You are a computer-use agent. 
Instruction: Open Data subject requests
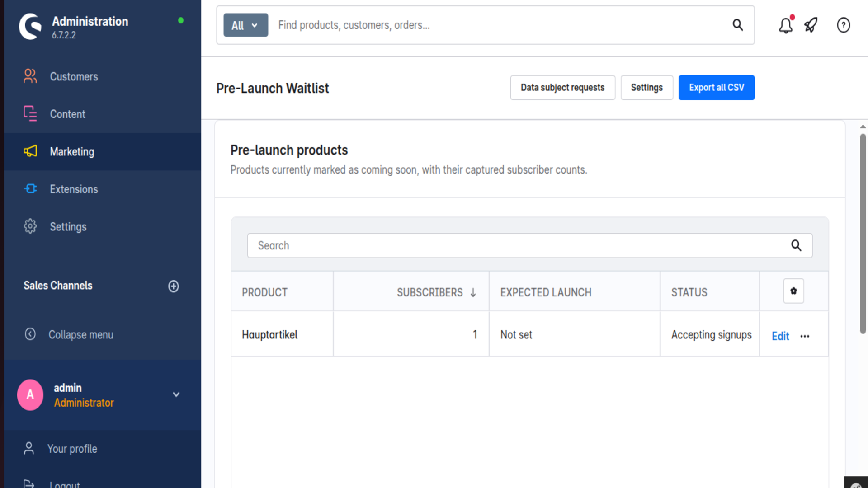click(562, 88)
